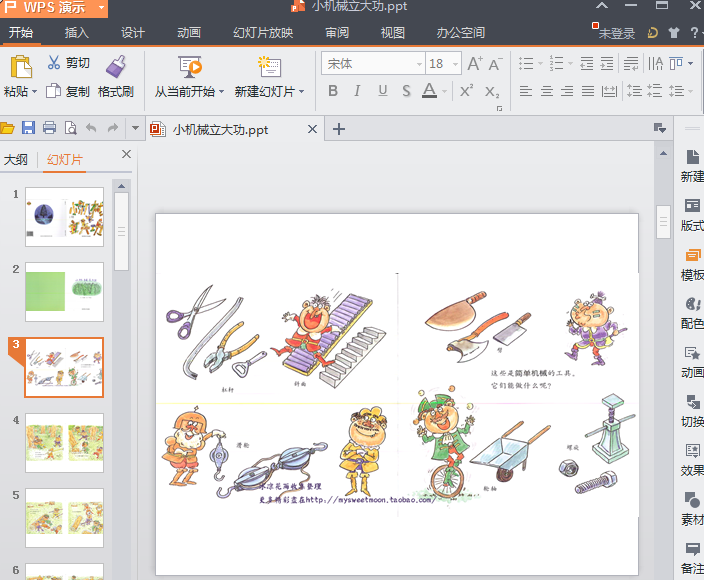Click the New (新建) sidebar icon
This screenshot has height=580, width=704.
tap(692, 157)
